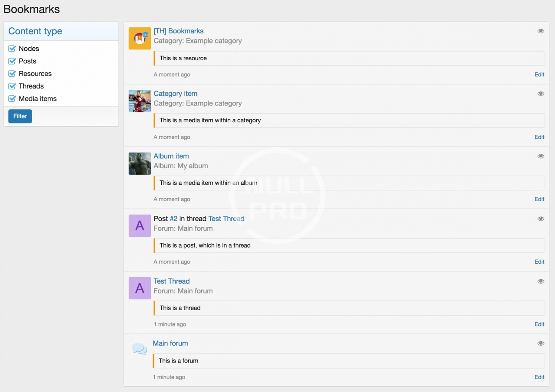This screenshot has height=392, width=555.
Task: Toggle the Resources checkbox
Action: click(12, 74)
